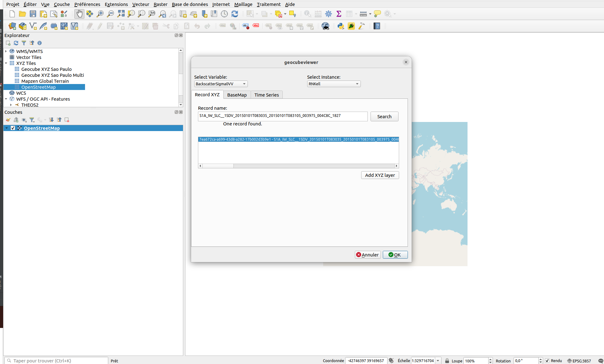
Task: Filter the Explorateur browser tree
Action: 24,43
